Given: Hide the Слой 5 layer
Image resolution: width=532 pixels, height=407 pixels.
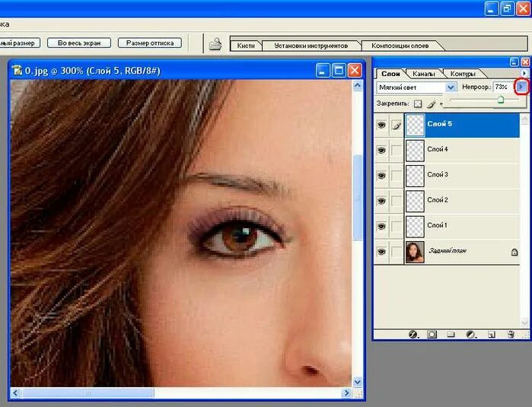Looking at the screenshot, I should tap(381, 126).
